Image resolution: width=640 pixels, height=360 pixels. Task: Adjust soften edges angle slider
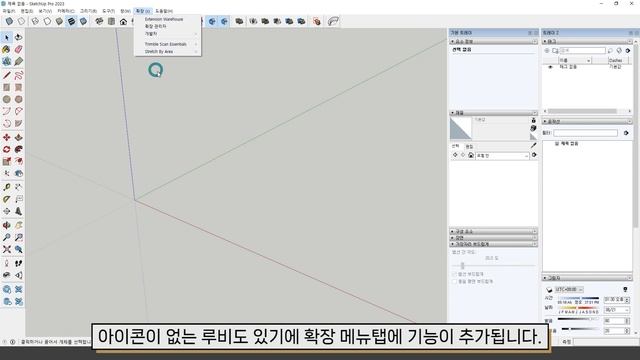[462, 266]
